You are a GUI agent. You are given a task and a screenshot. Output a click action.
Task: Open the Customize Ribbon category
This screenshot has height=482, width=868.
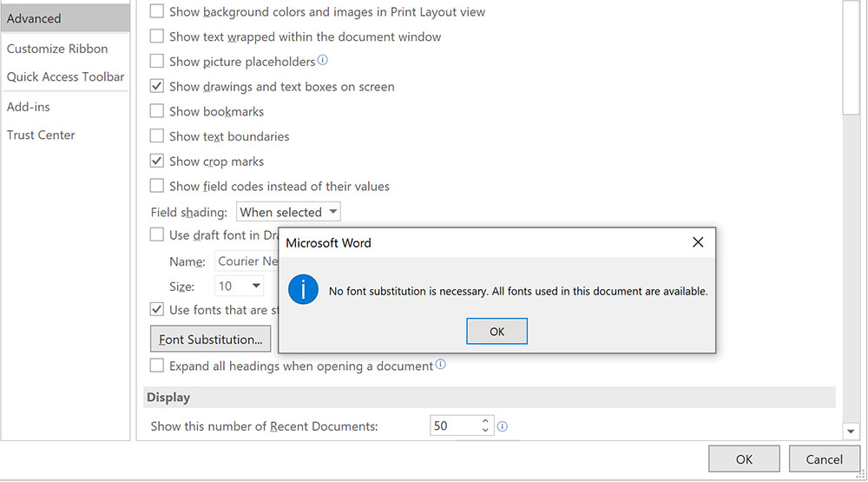[57, 49]
